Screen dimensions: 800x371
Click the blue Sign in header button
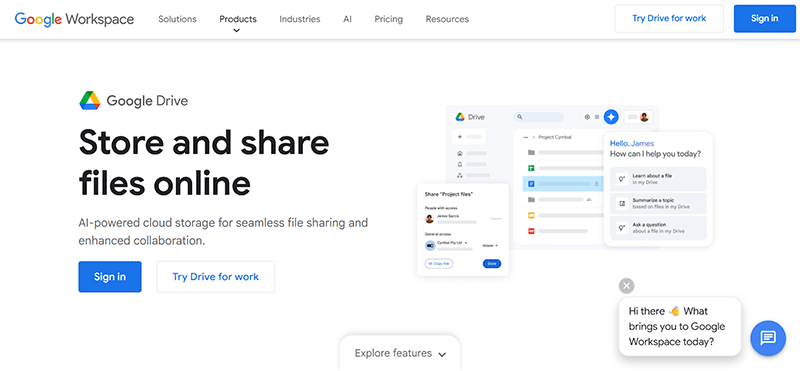coord(764,18)
